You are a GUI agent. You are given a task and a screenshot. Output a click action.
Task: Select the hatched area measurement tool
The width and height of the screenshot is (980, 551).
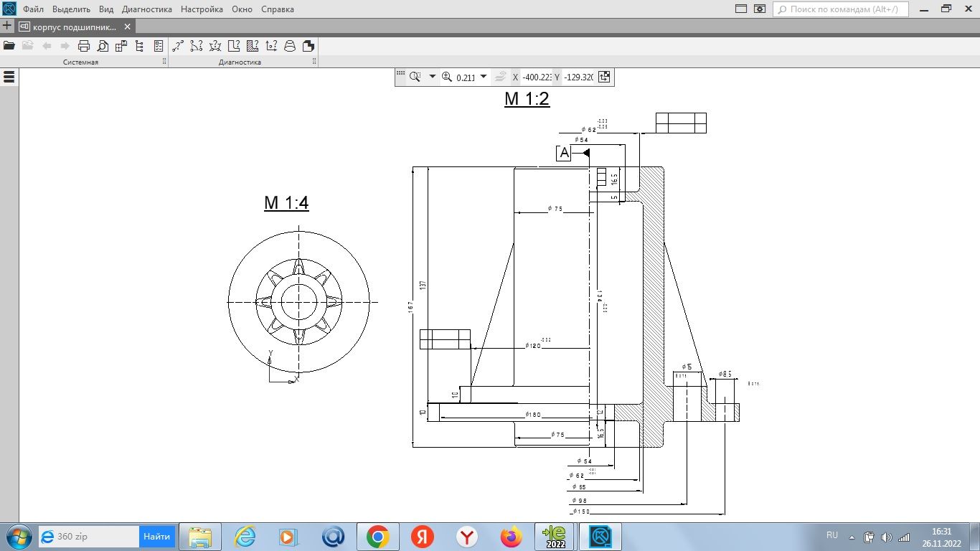click(x=252, y=46)
